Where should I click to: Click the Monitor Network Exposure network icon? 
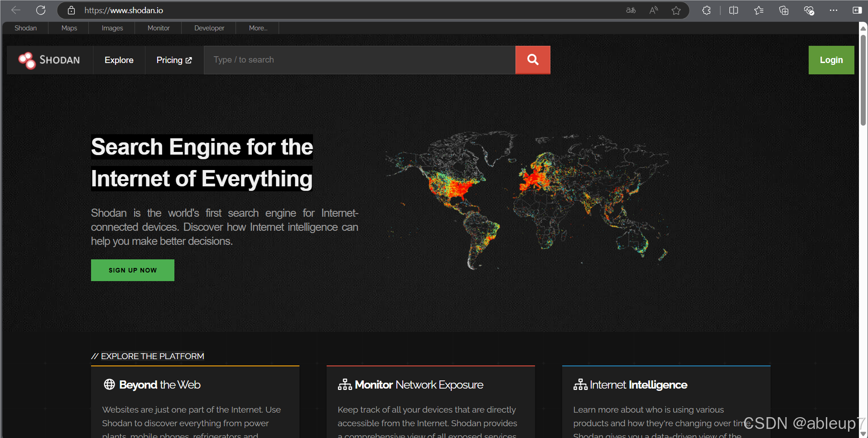pyautogui.click(x=345, y=384)
